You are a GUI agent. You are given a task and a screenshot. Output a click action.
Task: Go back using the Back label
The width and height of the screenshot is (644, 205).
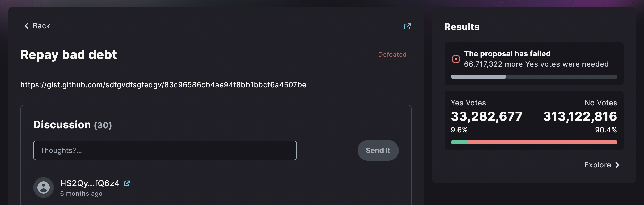tap(41, 26)
